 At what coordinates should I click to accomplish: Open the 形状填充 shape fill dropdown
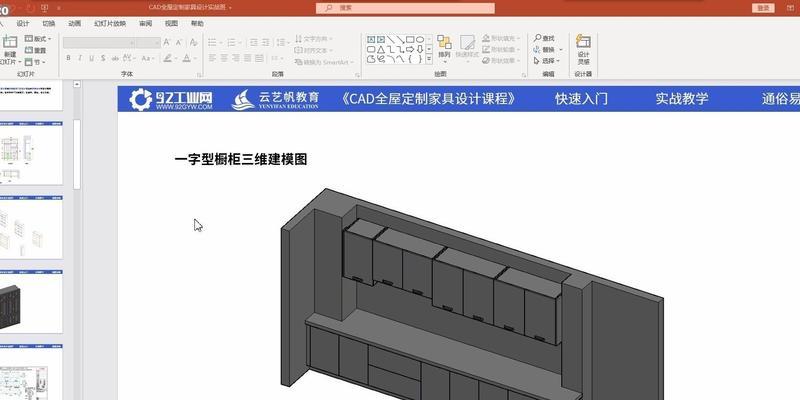501,38
